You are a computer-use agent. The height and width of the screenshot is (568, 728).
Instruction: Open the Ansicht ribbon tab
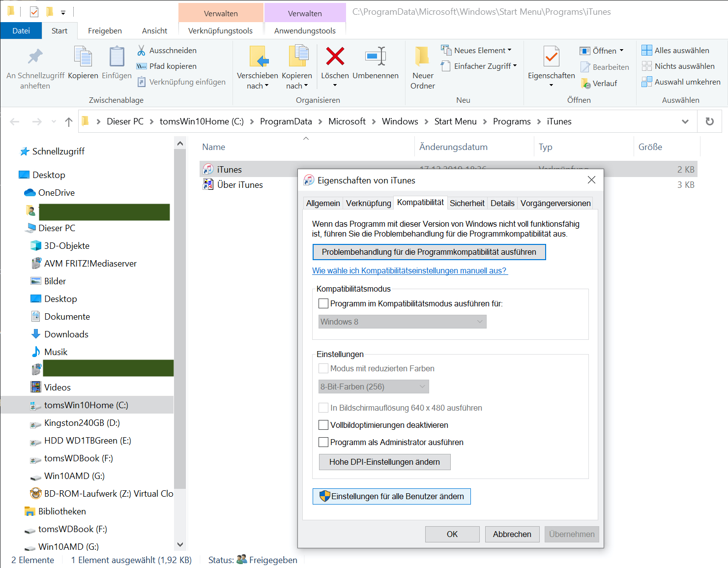pyautogui.click(x=154, y=30)
